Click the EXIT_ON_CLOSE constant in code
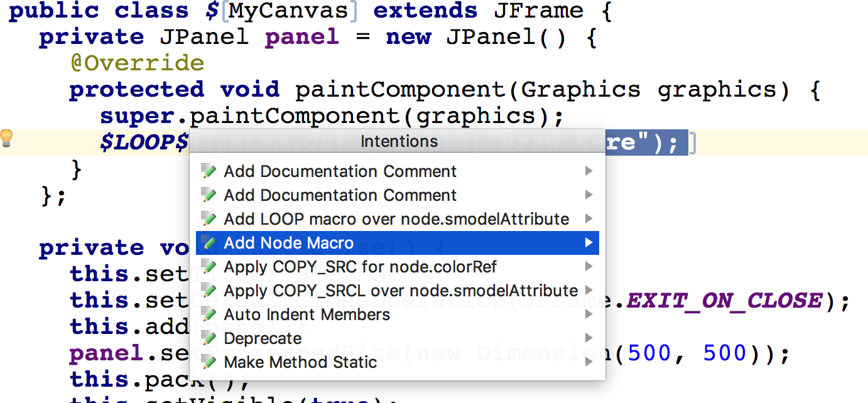This screenshot has height=403, width=868. tap(724, 301)
